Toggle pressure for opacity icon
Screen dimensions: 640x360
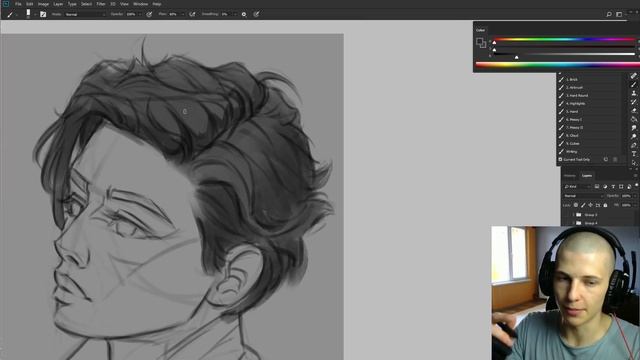pos(149,14)
